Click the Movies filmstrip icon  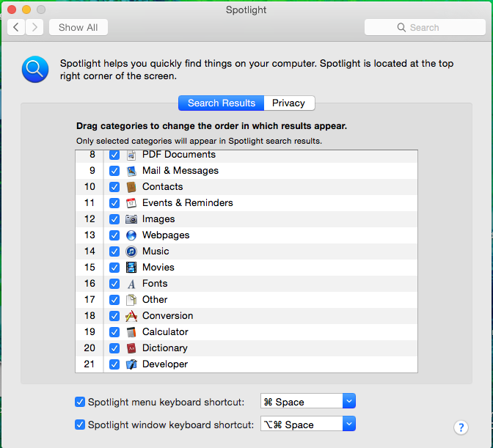coord(131,268)
